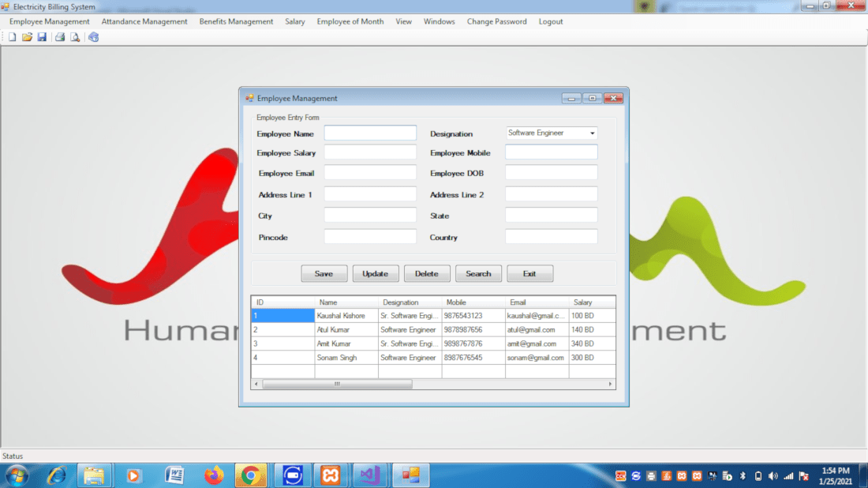Click the Help icon on the toolbar
Screen dimensions: 868x488
coord(93,37)
